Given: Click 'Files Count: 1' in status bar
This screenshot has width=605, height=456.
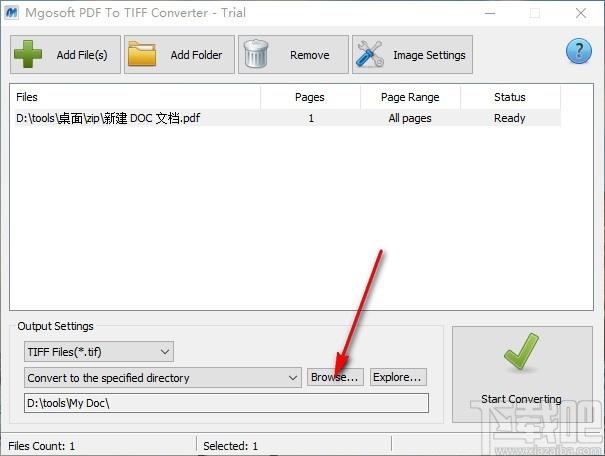Looking at the screenshot, I should [41, 446].
